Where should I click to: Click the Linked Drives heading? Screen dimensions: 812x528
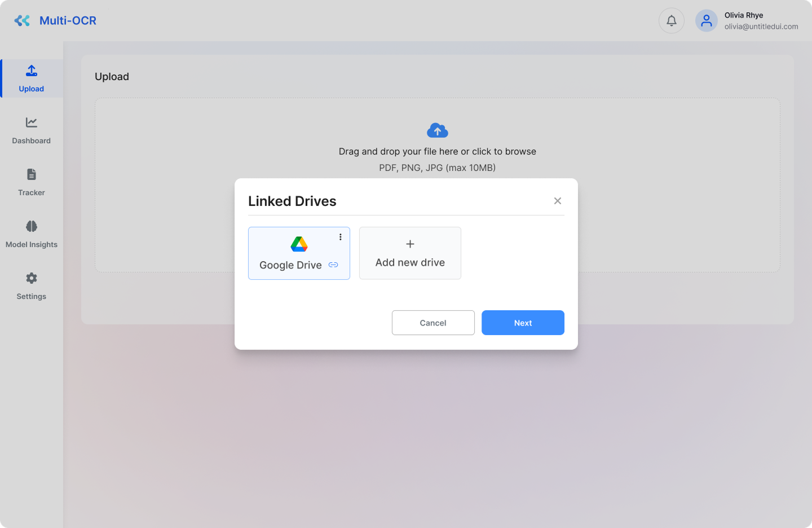(x=292, y=201)
